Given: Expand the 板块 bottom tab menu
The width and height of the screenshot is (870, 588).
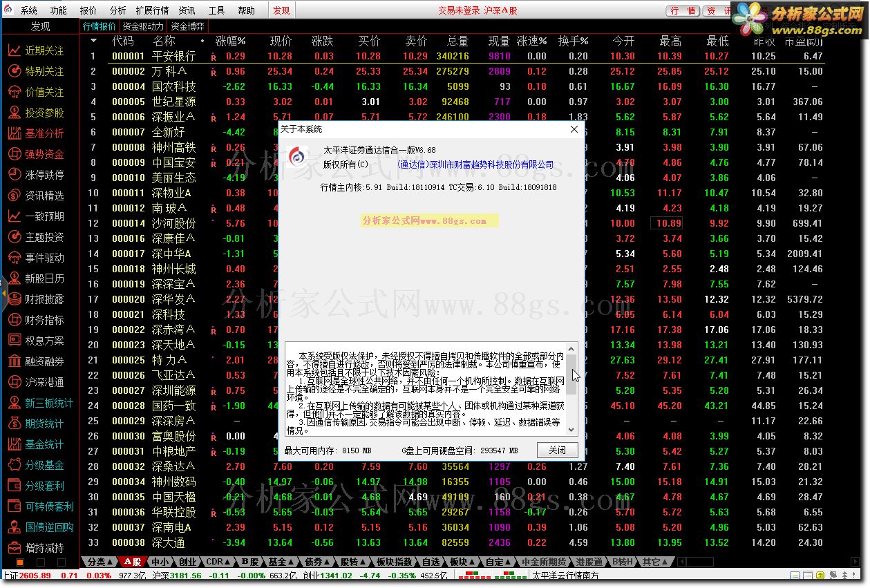Looking at the screenshot, I should click(x=462, y=562).
